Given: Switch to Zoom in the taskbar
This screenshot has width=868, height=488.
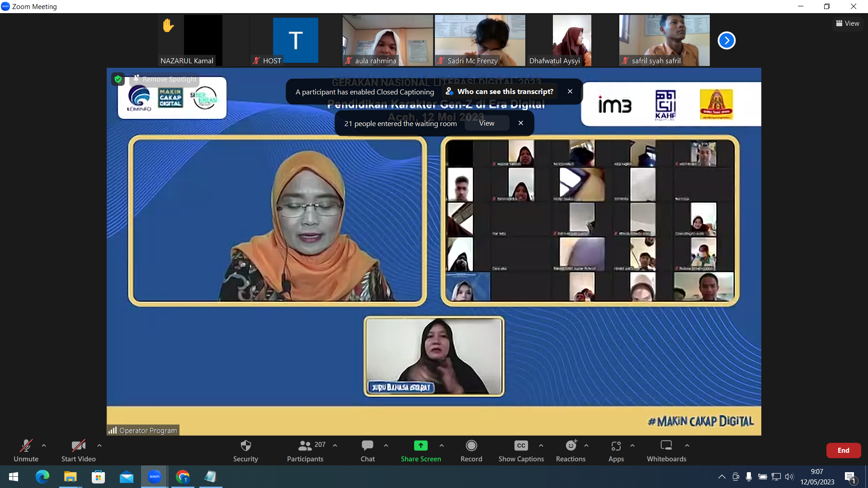Looking at the screenshot, I should pyautogui.click(x=155, y=477).
